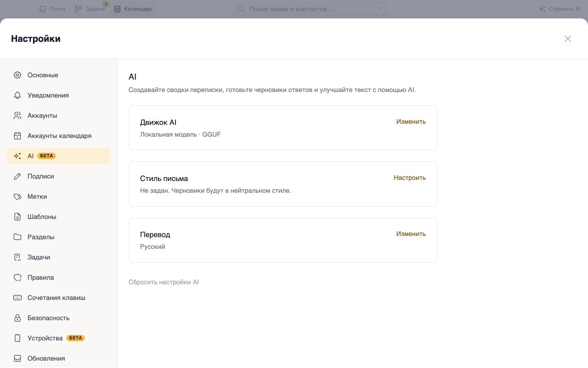Focus the Поиск писем и контактов field

309,9
